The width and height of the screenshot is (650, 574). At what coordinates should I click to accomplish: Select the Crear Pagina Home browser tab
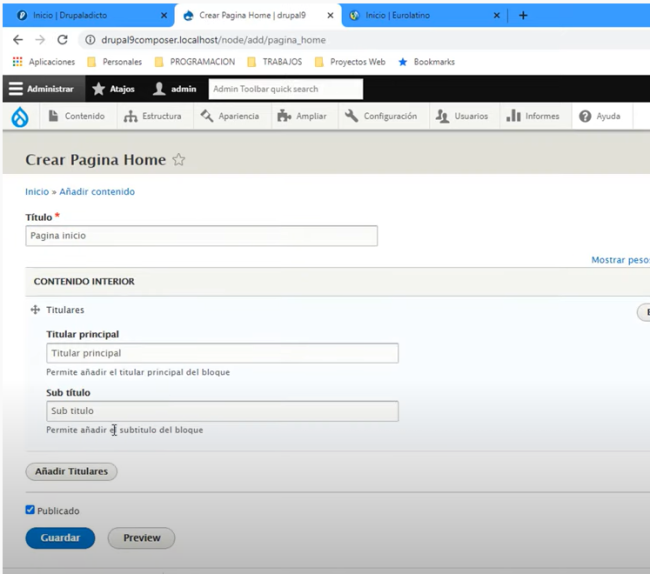[258, 15]
